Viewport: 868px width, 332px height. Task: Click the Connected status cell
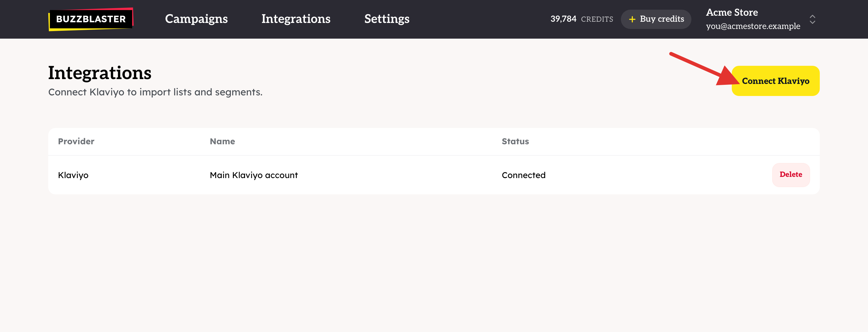click(524, 175)
